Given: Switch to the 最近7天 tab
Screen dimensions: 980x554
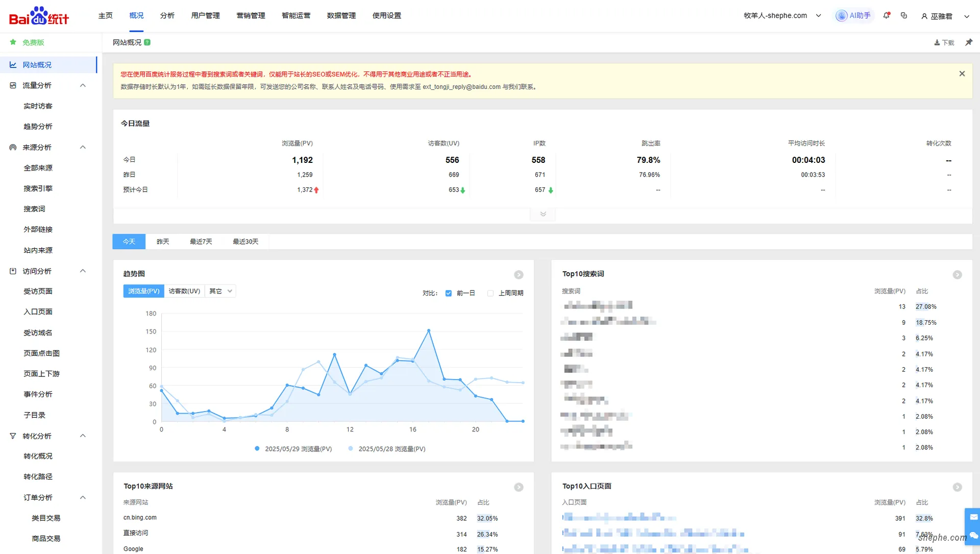Looking at the screenshot, I should coord(201,242).
